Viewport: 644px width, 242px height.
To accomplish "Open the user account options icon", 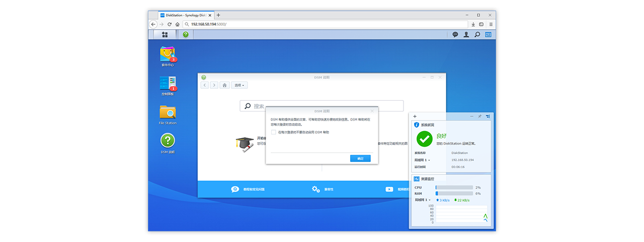I will (466, 34).
